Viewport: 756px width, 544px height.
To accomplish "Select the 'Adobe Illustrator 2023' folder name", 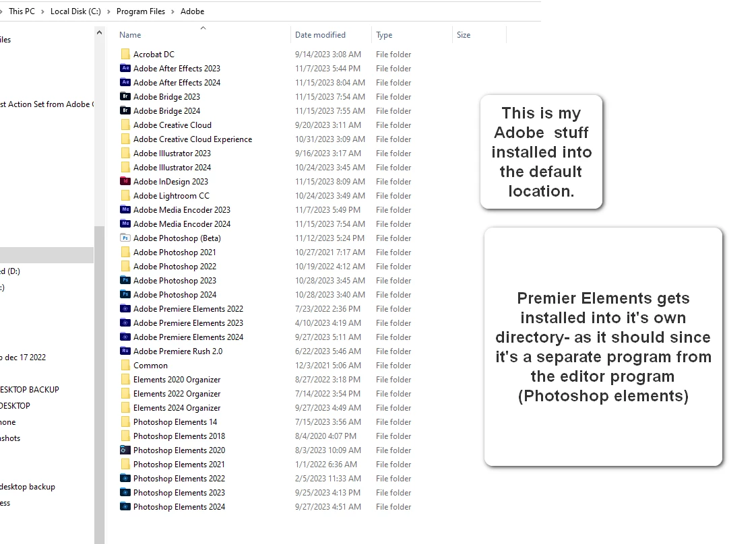I will (172, 154).
